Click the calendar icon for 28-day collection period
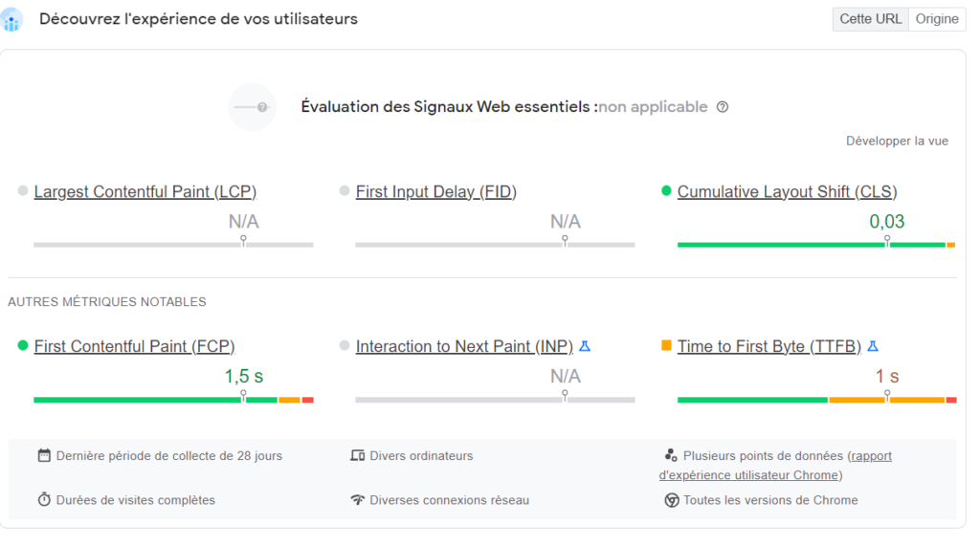This screenshot has width=980, height=547. (44, 456)
